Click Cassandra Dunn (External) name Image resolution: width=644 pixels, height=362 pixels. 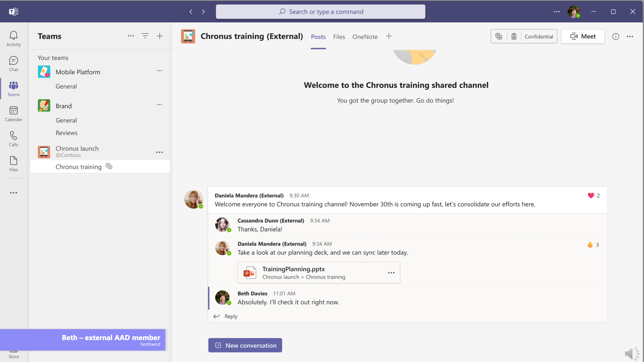coord(271,220)
